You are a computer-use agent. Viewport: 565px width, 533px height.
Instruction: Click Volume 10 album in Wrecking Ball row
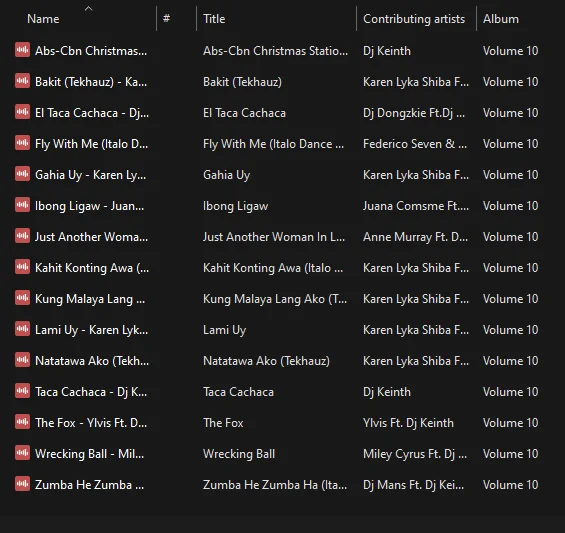point(510,454)
